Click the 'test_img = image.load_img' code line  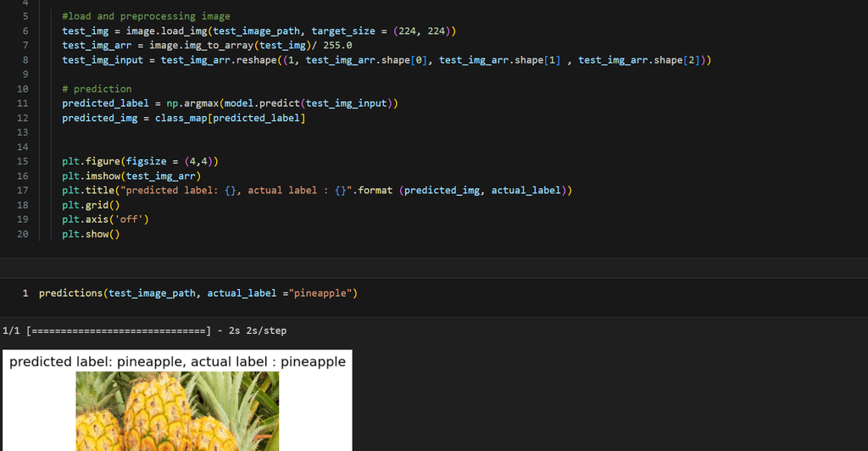[x=259, y=31]
